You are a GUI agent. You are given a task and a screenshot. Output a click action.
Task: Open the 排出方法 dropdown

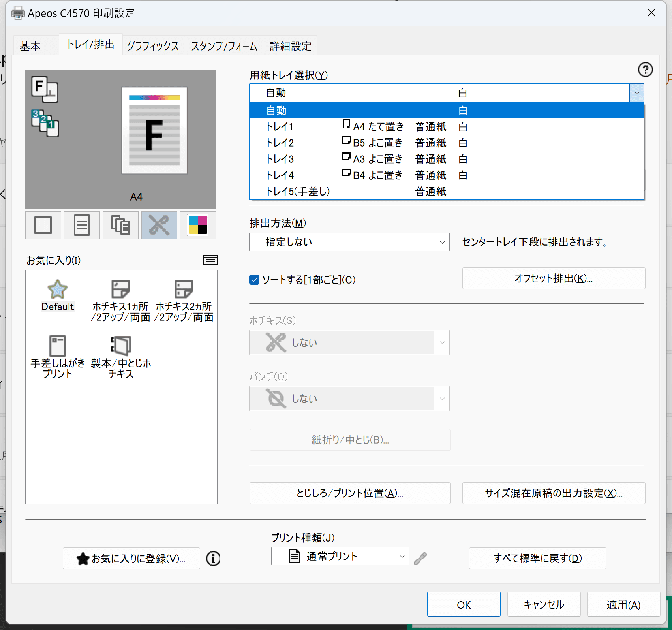[x=349, y=242]
